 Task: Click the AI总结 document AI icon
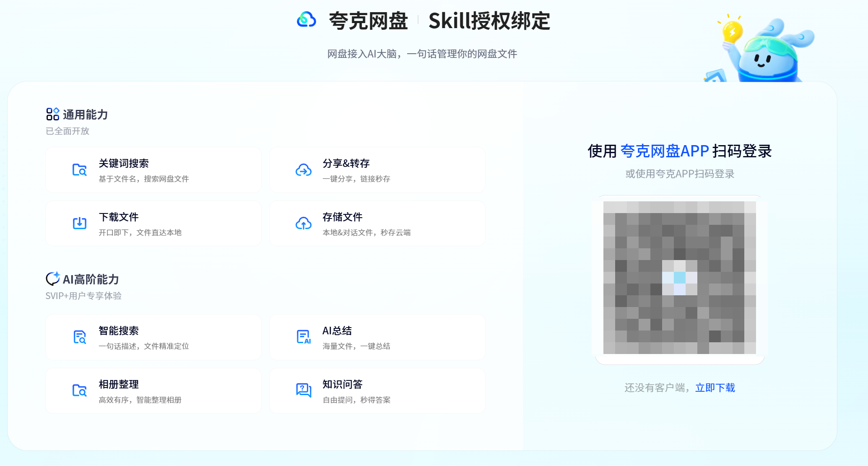coord(304,337)
